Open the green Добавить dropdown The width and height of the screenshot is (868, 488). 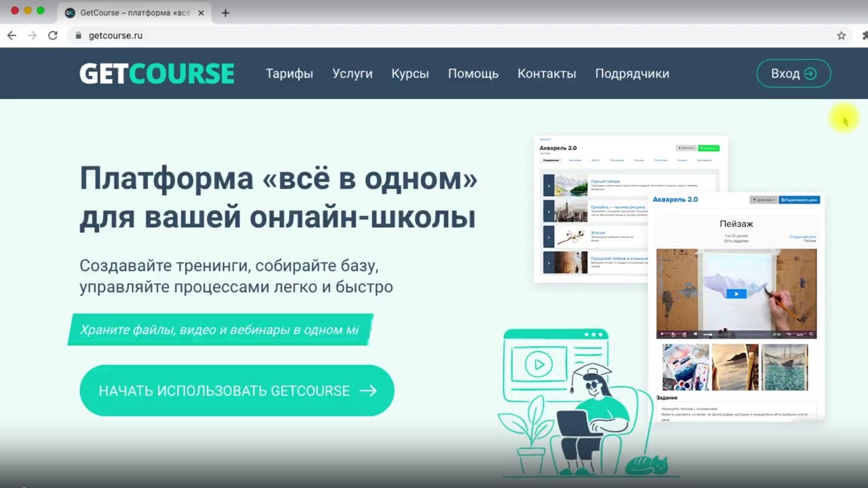tap(709, 148)
